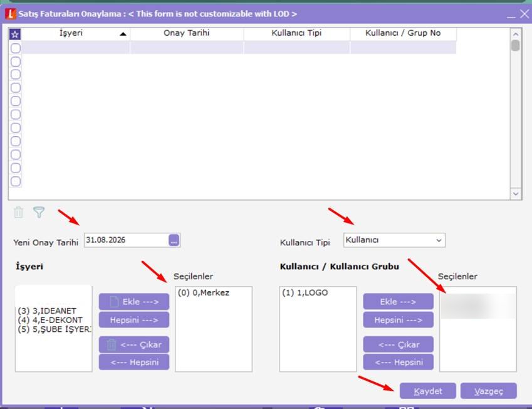Sort the grid by İşyeri column

click(76, 33)
